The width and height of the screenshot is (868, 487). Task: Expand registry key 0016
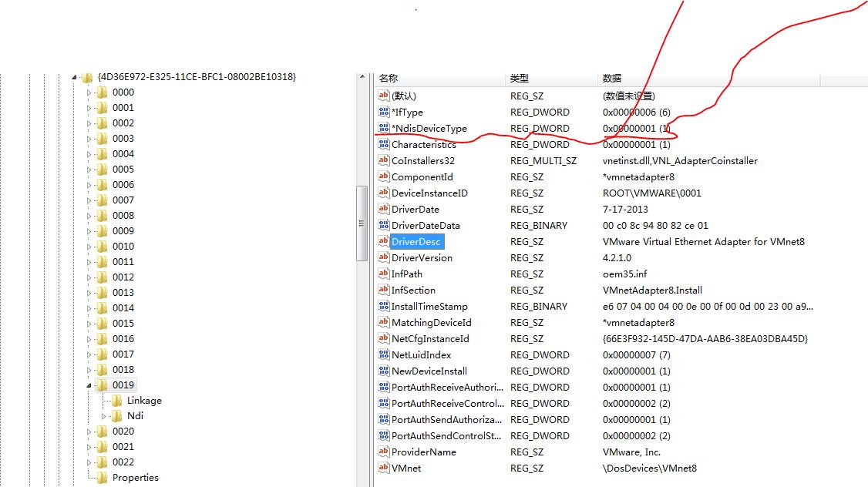[x=89, y=339]
